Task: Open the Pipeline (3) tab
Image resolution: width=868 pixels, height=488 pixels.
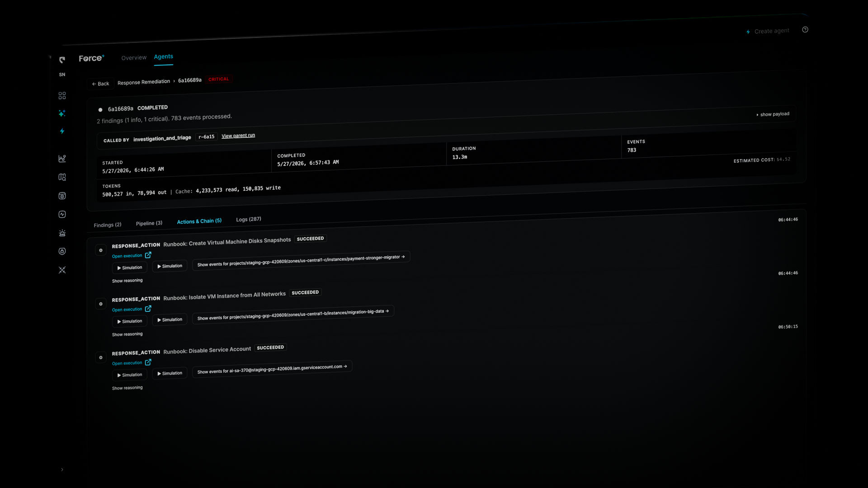Action: pos(149,223)
